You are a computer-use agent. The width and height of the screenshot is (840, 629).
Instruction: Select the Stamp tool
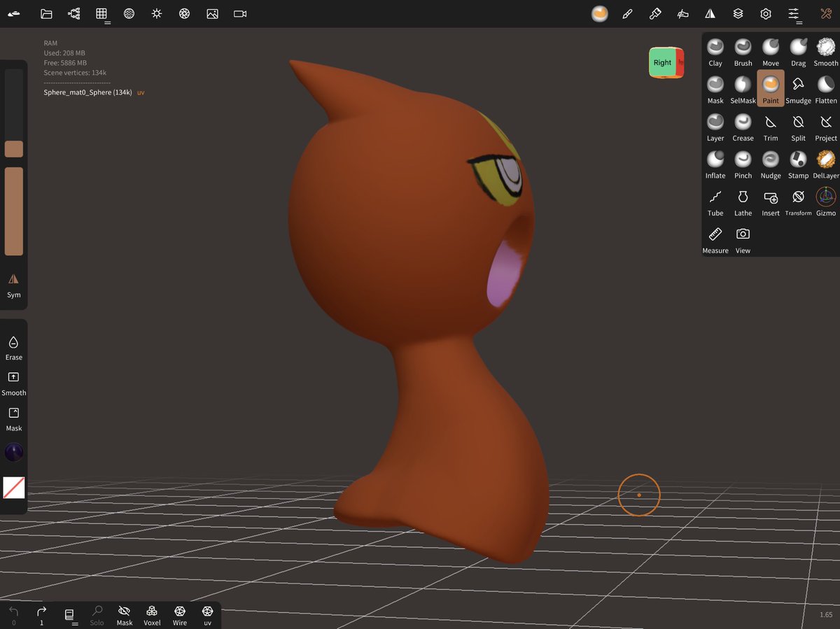coord(798,165)
